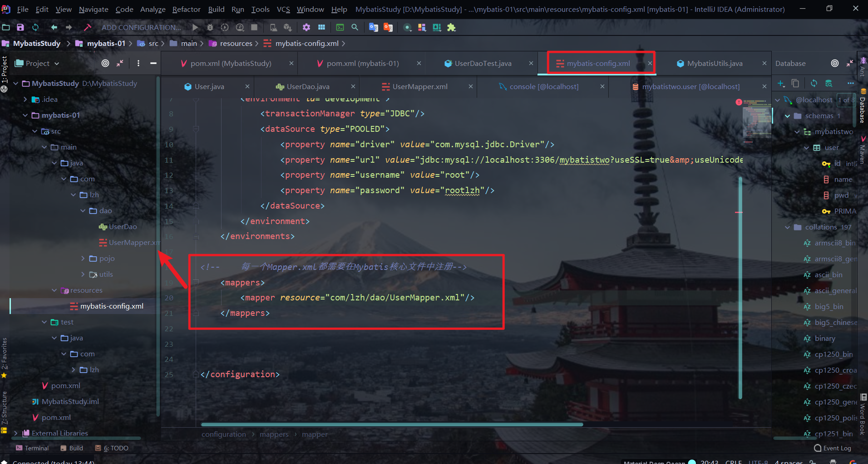Navigate back with the left arrow

(x=54, y=27)
